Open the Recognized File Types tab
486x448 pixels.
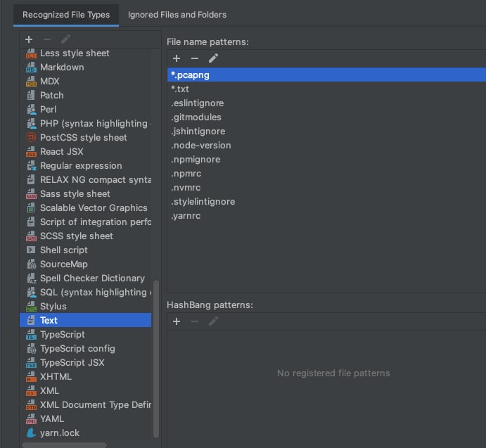point(66,14)
